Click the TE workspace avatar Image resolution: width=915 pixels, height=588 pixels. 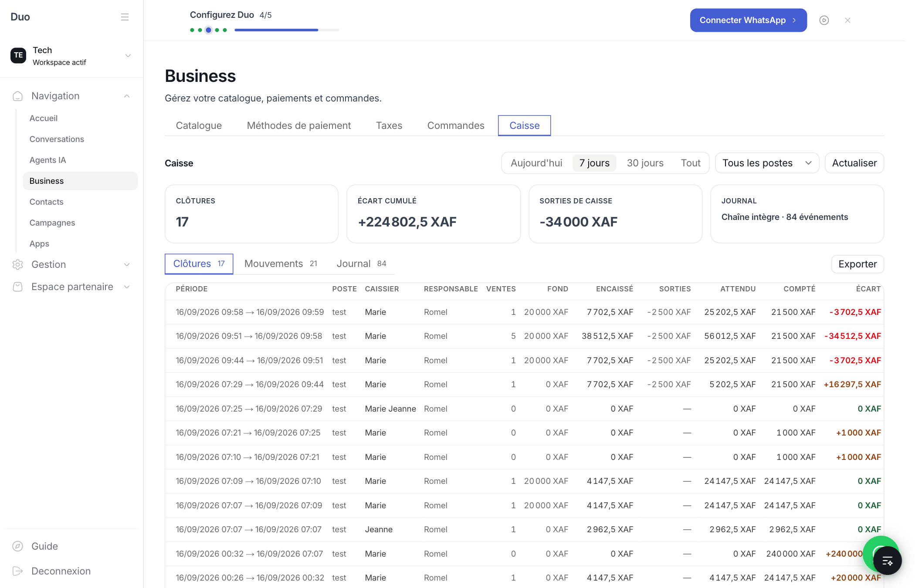pos(18,55)
